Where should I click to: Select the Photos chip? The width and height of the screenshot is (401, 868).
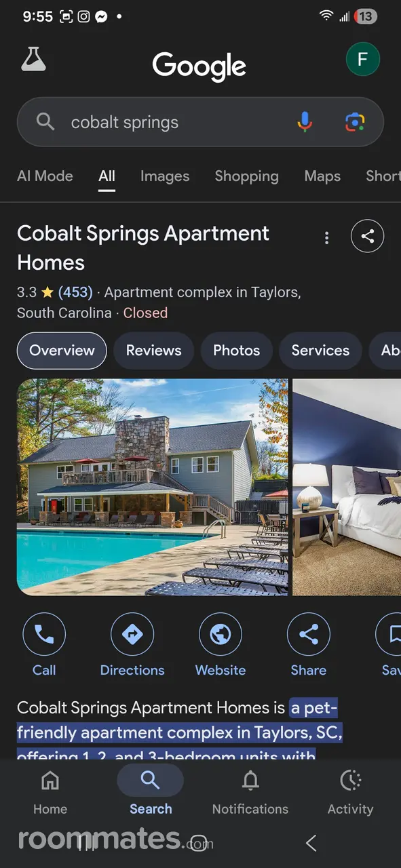[236, 351]
